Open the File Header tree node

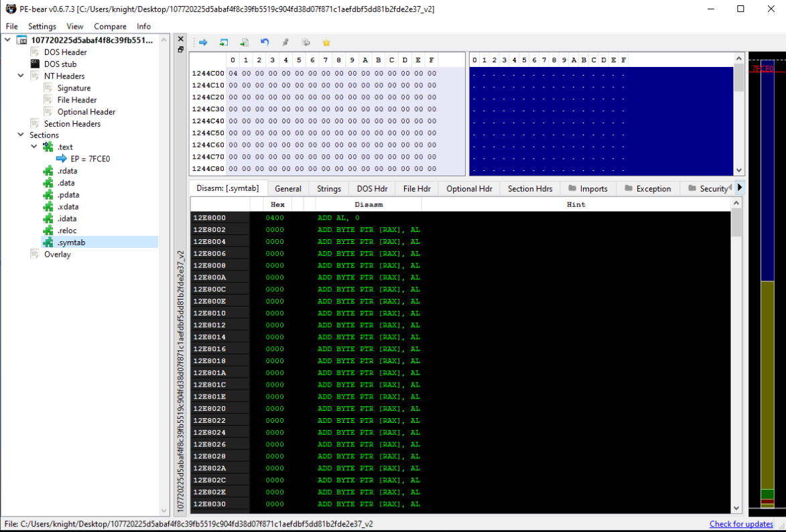coord(76,100)
